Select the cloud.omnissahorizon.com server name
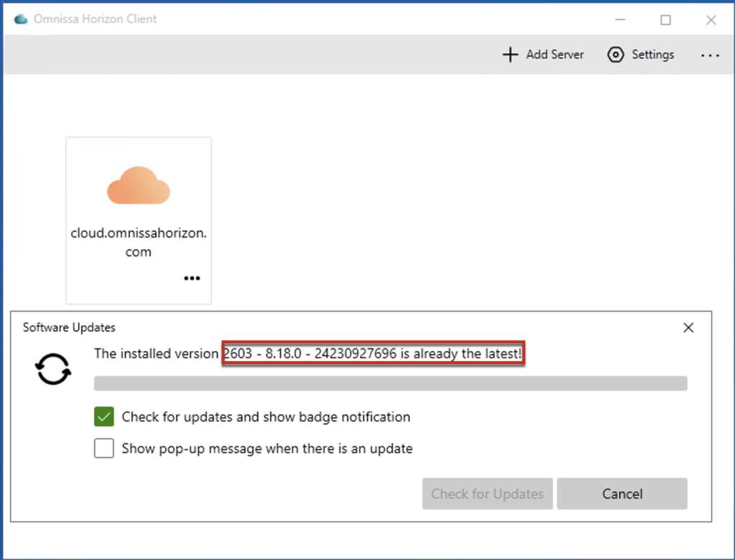This screenshot has width=735, height=560. tap(139, 243)
